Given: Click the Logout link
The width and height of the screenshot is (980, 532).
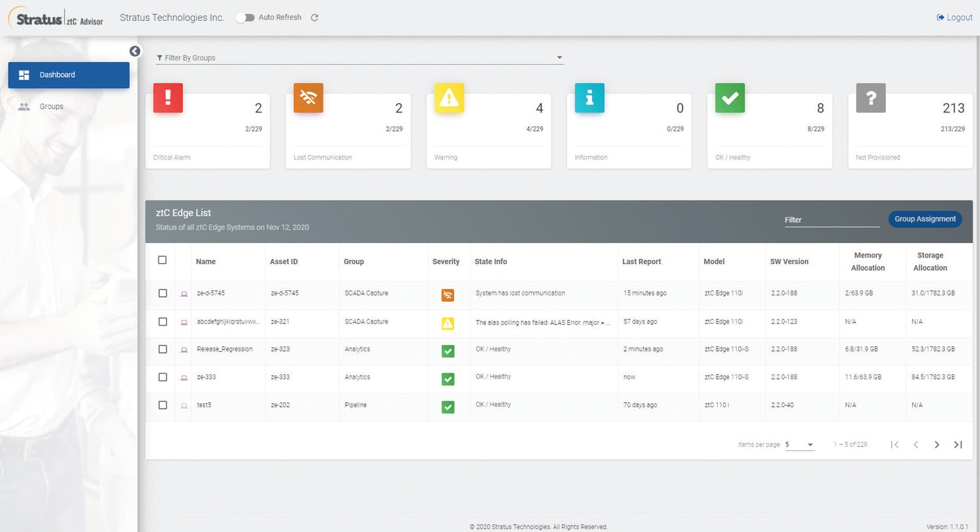Looking at the screenshot, I should [x=955, y=18].
